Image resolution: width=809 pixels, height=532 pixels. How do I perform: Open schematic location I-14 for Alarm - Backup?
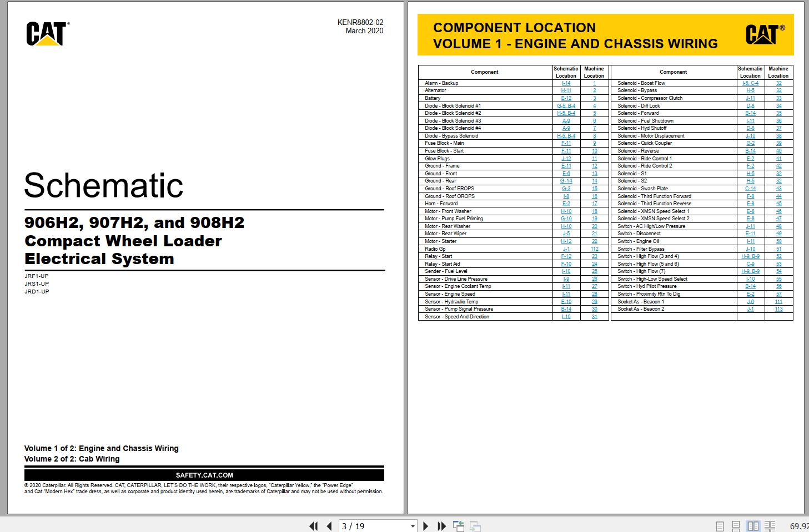click(x=566, y=83)
